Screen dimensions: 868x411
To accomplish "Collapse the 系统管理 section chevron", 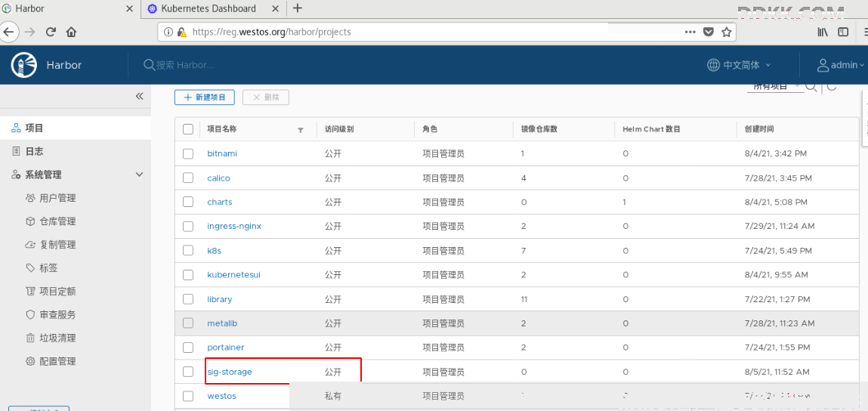I will [140, 175].
